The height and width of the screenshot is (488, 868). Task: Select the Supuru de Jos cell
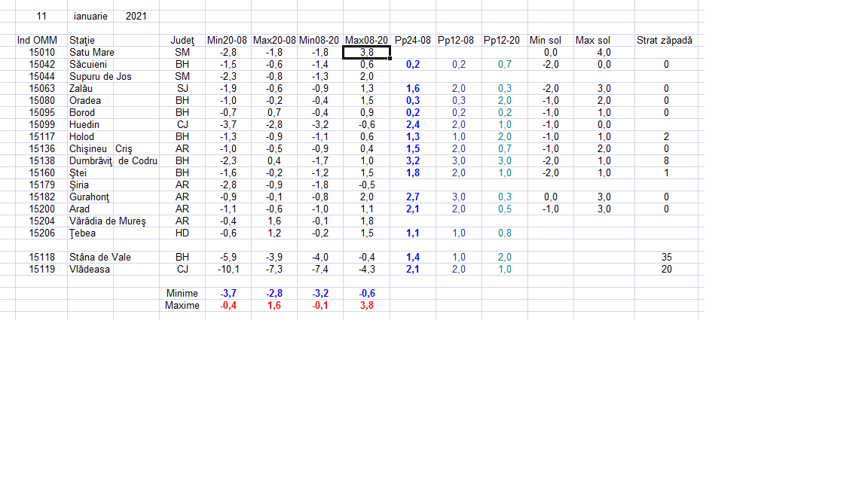pos(100,76)
